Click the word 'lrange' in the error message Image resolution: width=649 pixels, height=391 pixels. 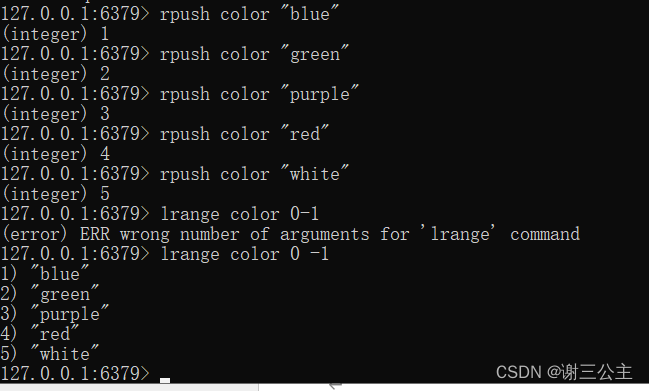point(460,235)
